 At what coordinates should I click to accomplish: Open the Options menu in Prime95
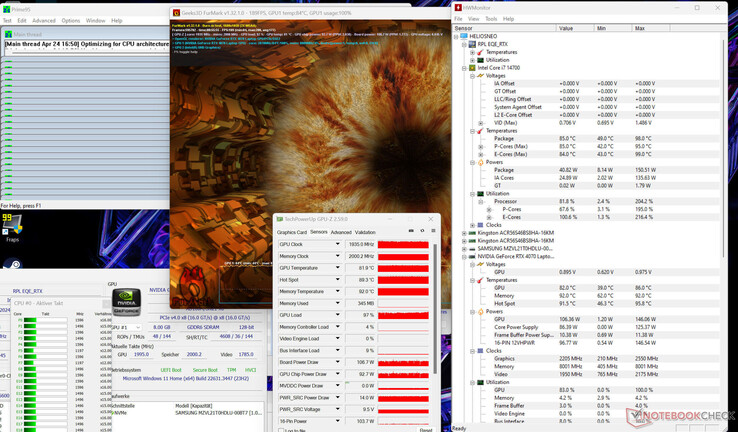tap(71, 20)
